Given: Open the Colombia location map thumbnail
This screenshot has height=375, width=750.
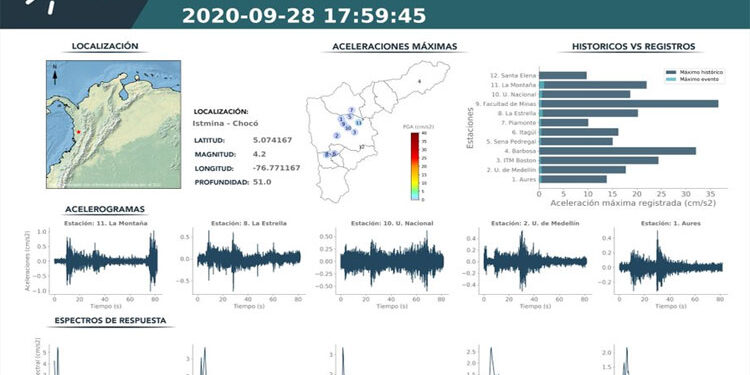Looking at the screenshot, I should (x=113, y=124).
